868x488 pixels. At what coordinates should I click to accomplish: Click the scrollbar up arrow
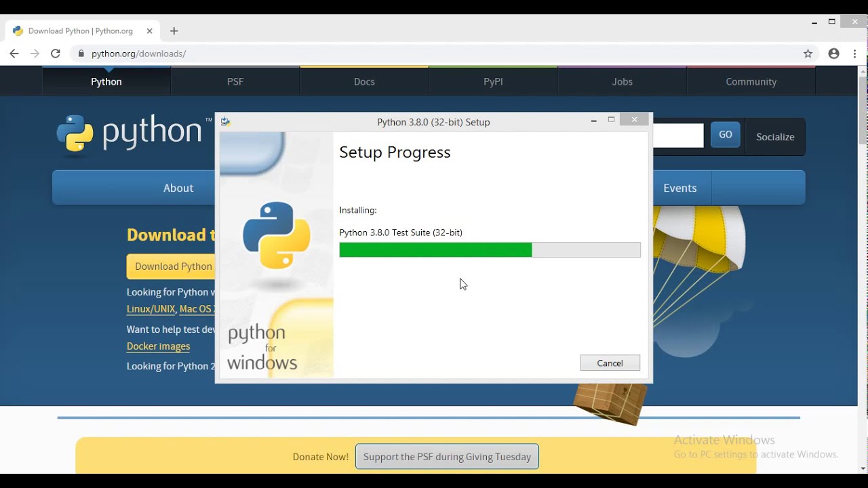tap(863, 70)
